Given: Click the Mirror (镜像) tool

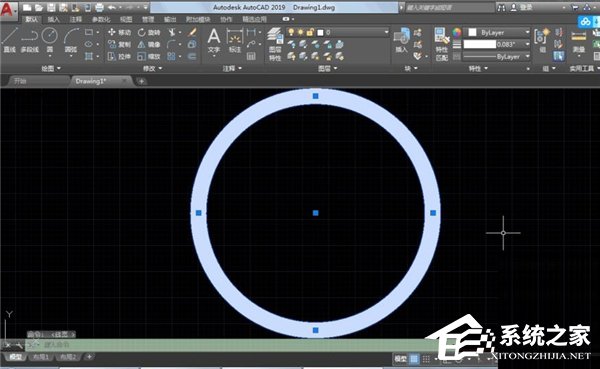Looking at the screenshot, I should (x=149, y=44).
